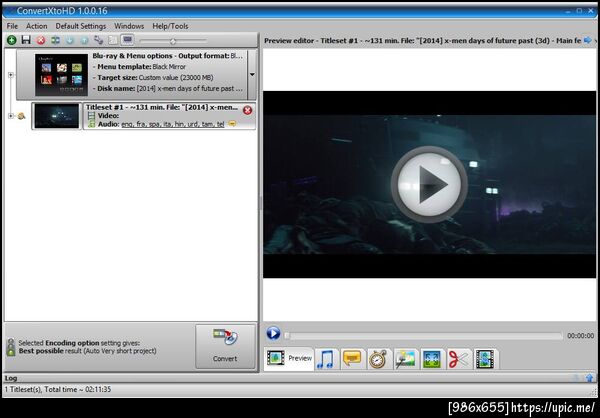Open the Help/Tools menu
Image resolution: width=600 pixels, height=418 pixels.
click(170, 26)
